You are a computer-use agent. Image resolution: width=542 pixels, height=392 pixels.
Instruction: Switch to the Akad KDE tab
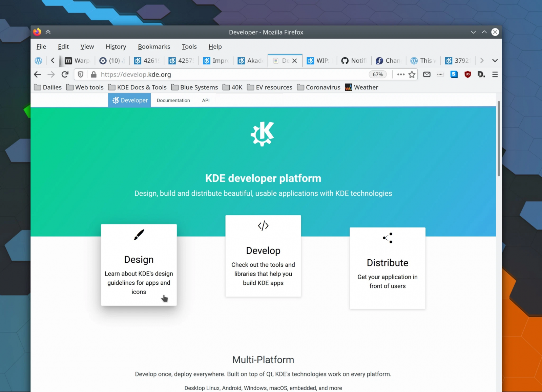tap(250, 61)
